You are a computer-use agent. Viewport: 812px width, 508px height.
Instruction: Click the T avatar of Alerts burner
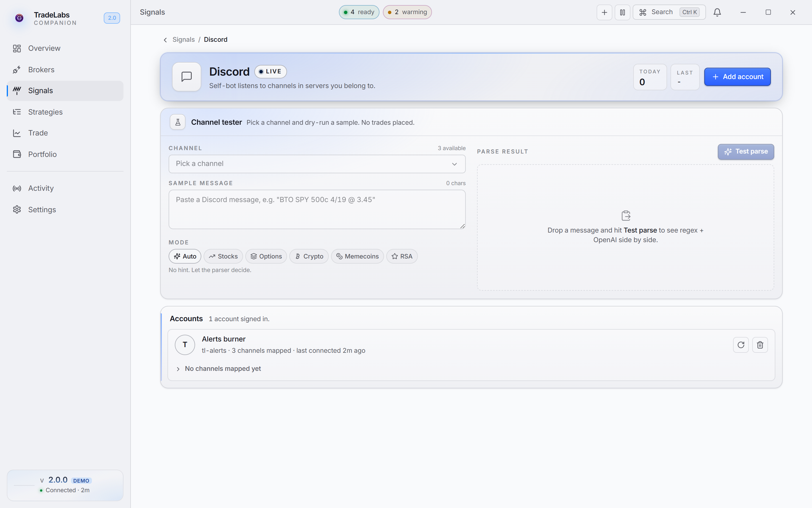(x=185, y=345)
